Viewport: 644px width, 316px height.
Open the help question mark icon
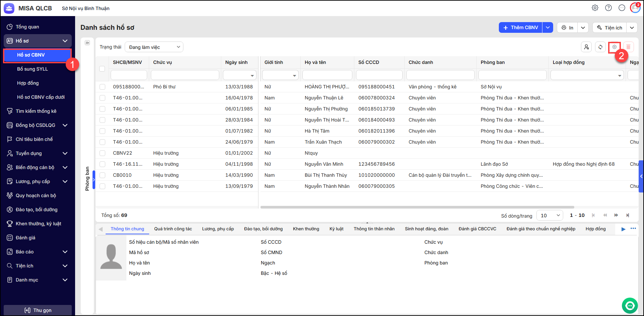608,8
